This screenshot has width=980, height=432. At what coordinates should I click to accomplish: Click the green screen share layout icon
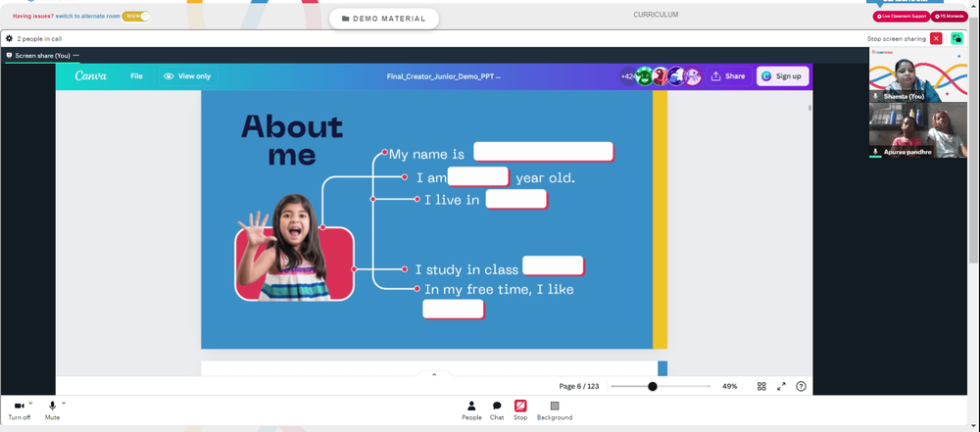(x=956, y=39)
